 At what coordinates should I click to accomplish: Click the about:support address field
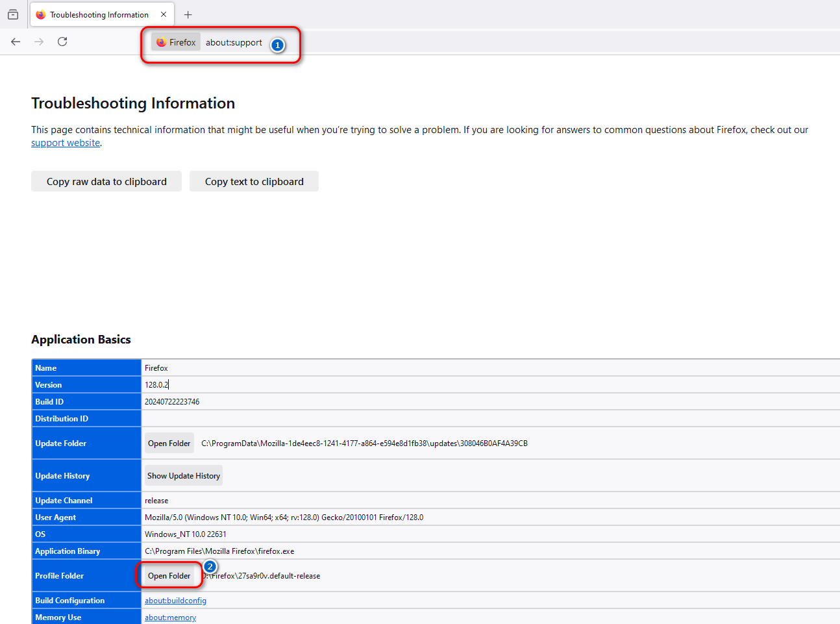234,42
